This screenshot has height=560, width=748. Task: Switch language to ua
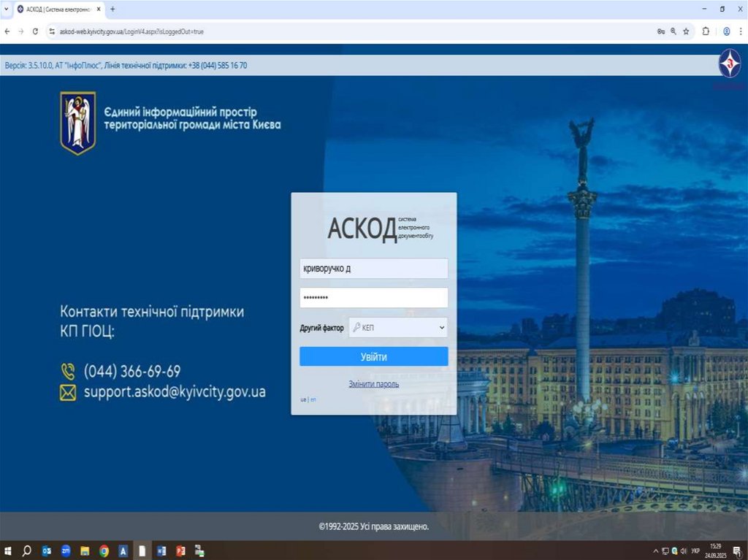pyautogui.click(x=303, y=399)
